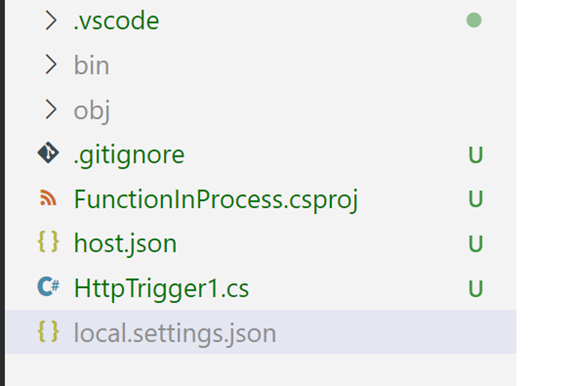
Task: Select the obj folder label
Action: [92, 111]
